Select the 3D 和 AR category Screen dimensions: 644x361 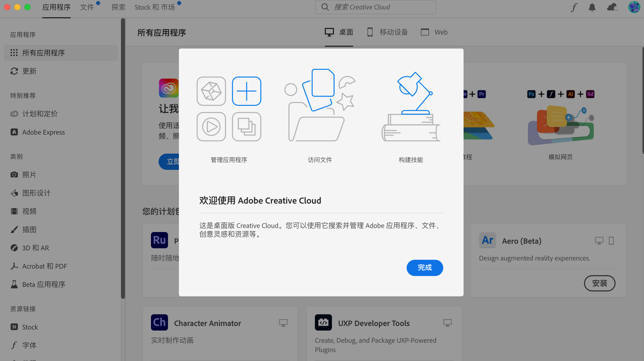61,248
